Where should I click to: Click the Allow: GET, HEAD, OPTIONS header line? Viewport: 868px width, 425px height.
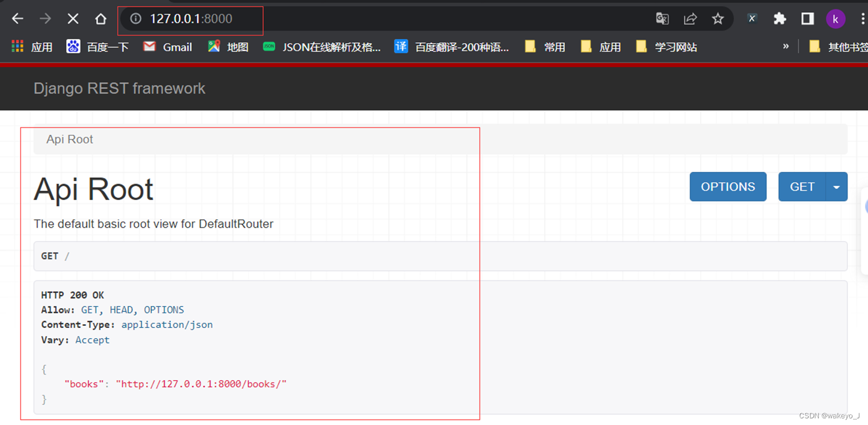point(113,310)
